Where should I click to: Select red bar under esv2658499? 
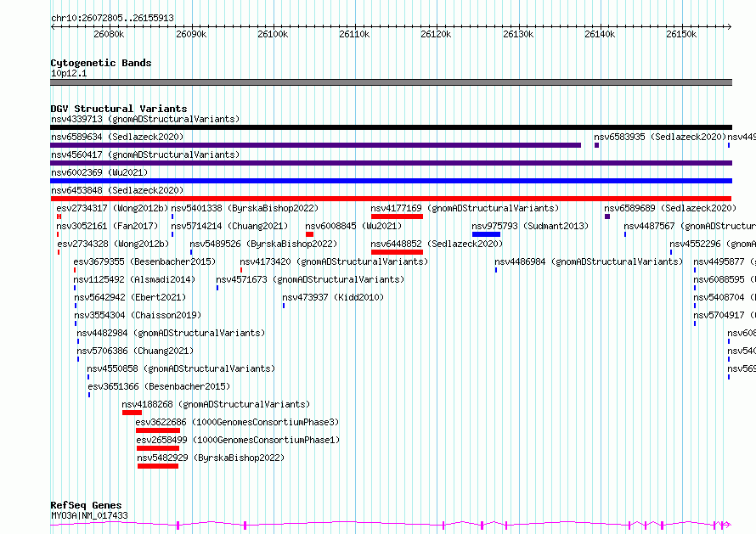(x=158, y=449)
